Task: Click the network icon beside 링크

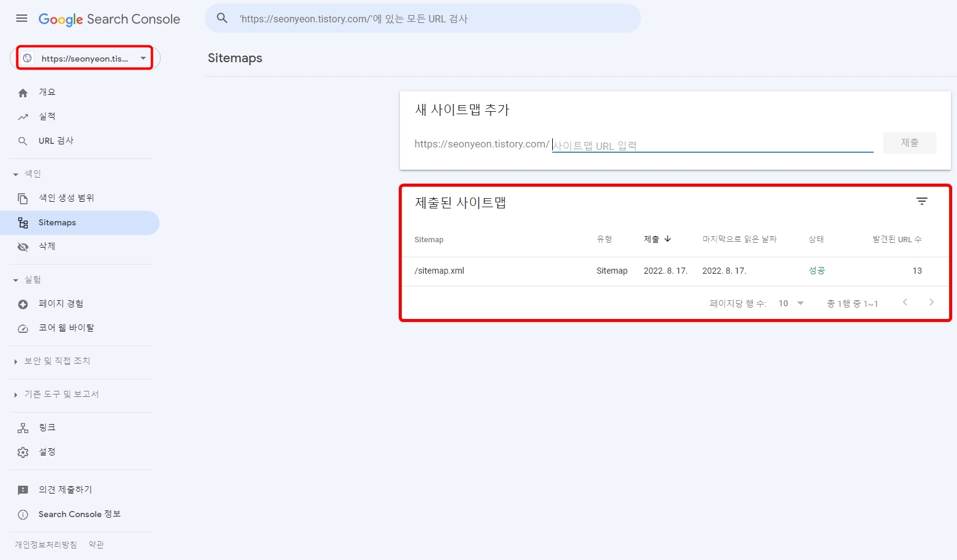Action: point(23,428)
